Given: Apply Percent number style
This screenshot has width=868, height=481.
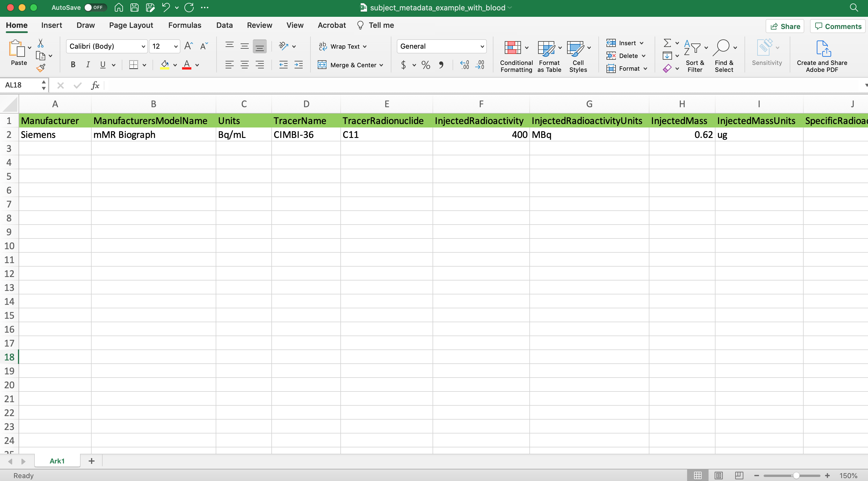Looking at the screenshot, I should pos(425,65).
